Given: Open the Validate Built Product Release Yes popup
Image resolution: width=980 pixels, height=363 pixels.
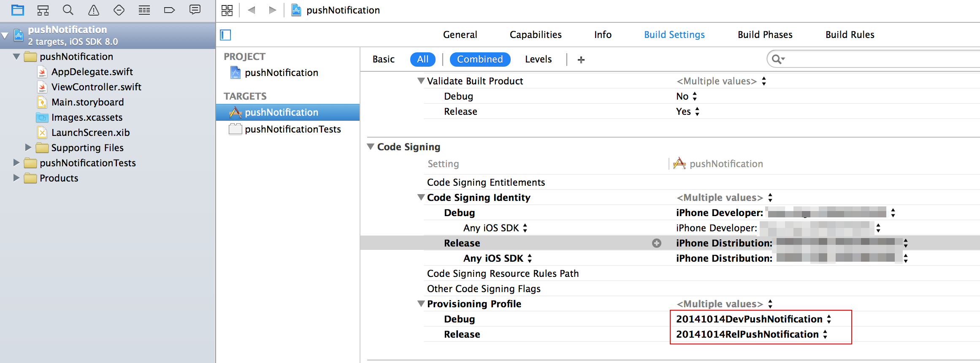Looking at the screenshot, I should click(688, 111).
